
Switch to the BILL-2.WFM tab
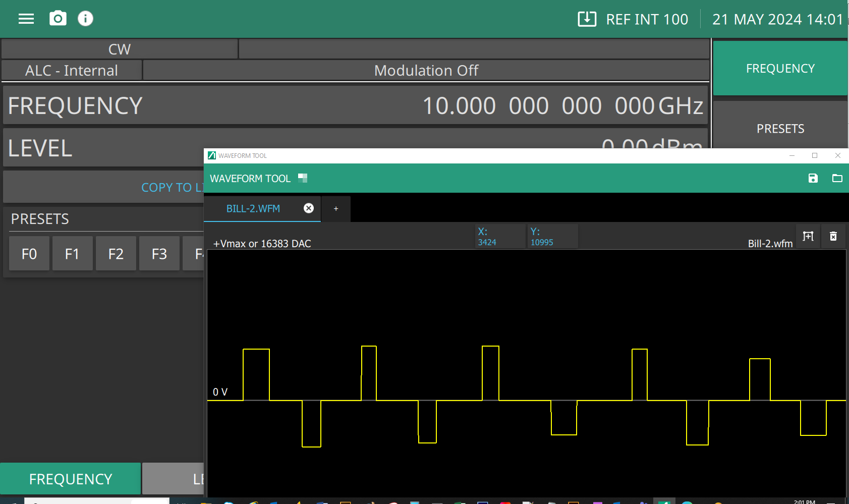253,209
